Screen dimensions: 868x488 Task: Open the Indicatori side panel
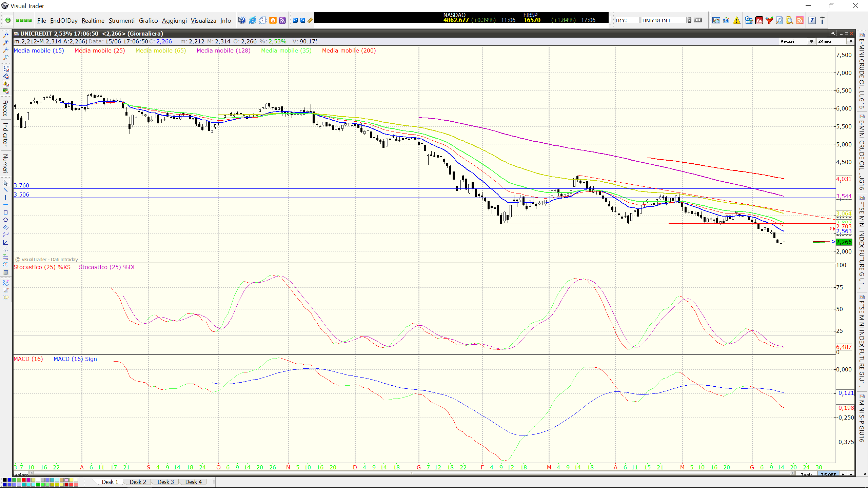[5, 135]
